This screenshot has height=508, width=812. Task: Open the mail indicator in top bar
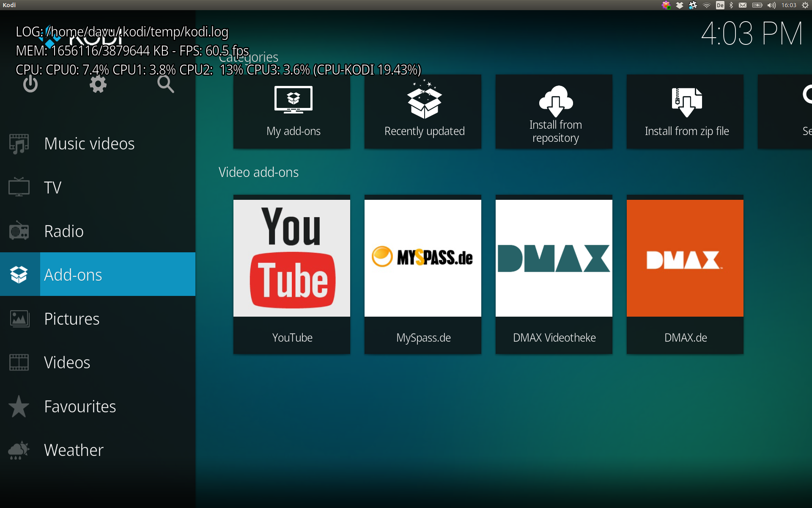[x=743, y=5]
